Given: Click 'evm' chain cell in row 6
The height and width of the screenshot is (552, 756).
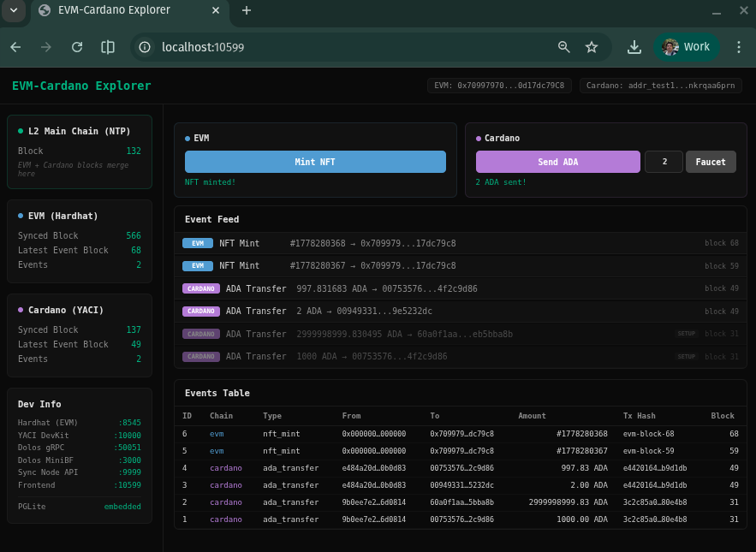Looking at the screenshot, I should 217,434.
